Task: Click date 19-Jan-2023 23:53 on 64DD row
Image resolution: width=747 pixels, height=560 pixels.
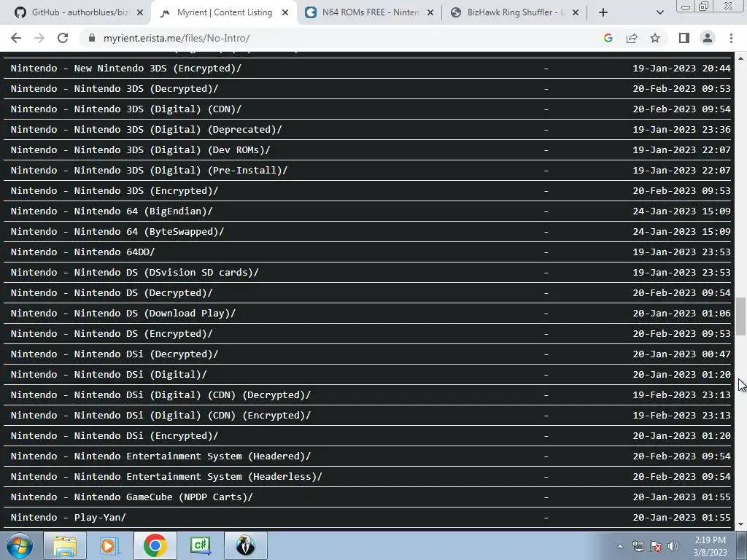Action: 681,252
